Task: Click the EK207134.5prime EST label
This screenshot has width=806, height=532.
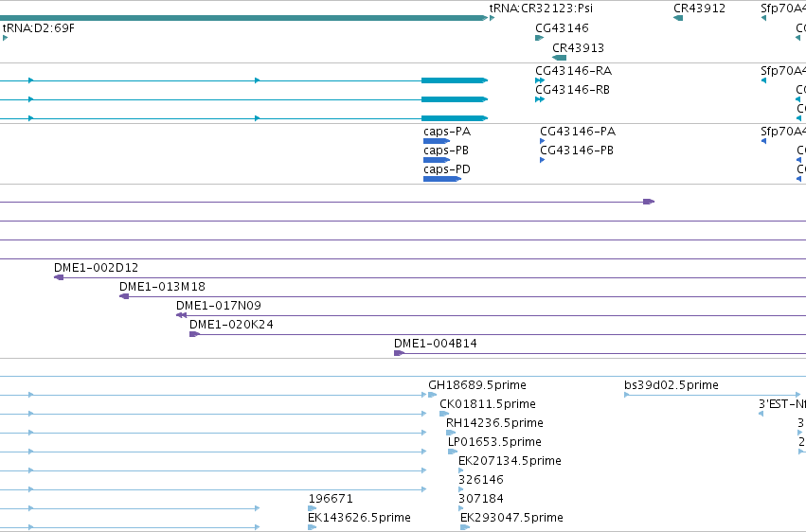Action: 510,461
